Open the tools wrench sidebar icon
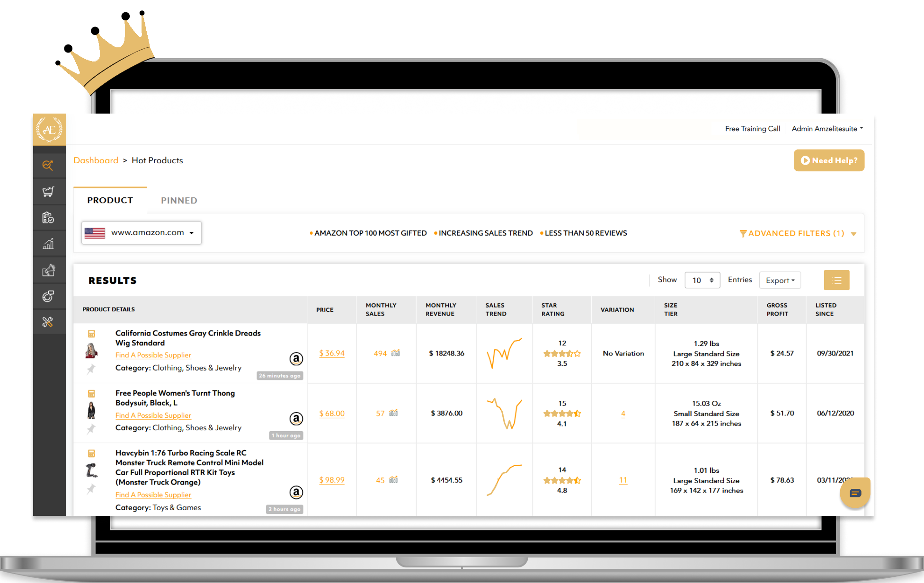This screenshot has width=924, height=583. click(x=48, y=322)
